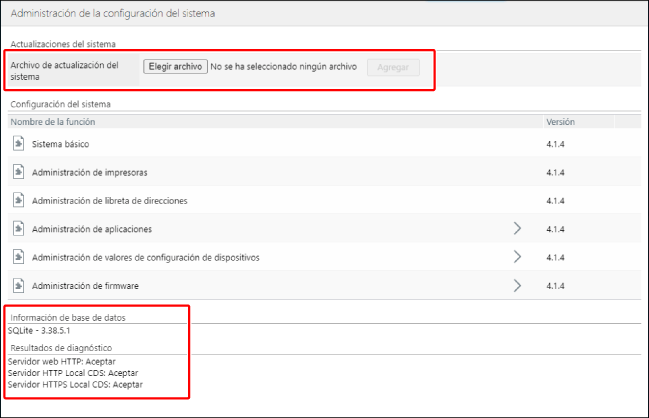Viewport: 649px width, 418px height.
Task: Select the Sistema básico row label
Action: tap(61, 144)
